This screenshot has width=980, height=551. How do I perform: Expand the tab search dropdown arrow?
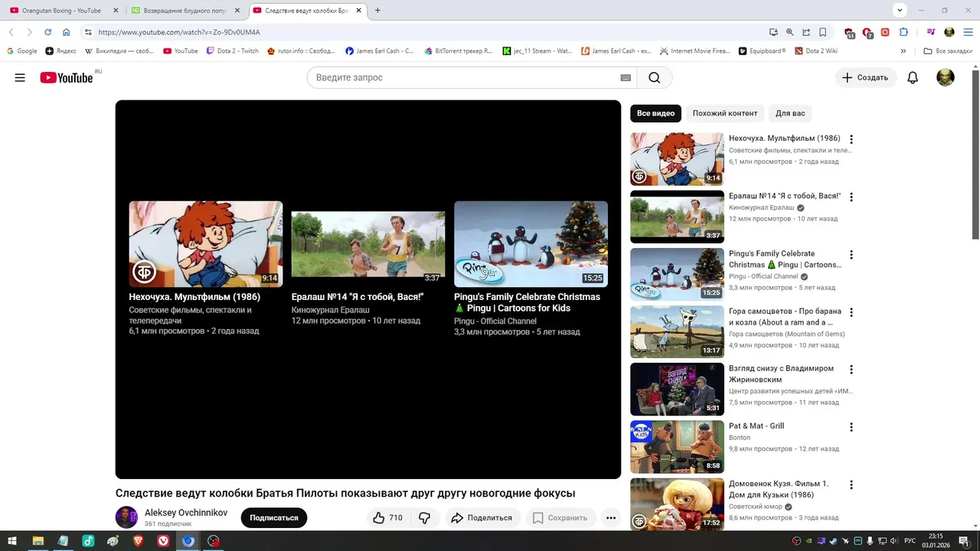click(900, 11)
